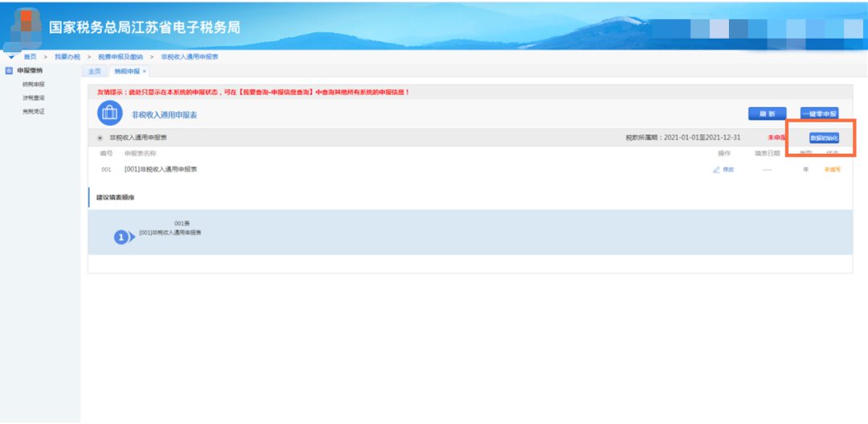Viewport: 868px width, 424px height.
Task: Click the red 未申报 status label
Action: click(776, 138)
